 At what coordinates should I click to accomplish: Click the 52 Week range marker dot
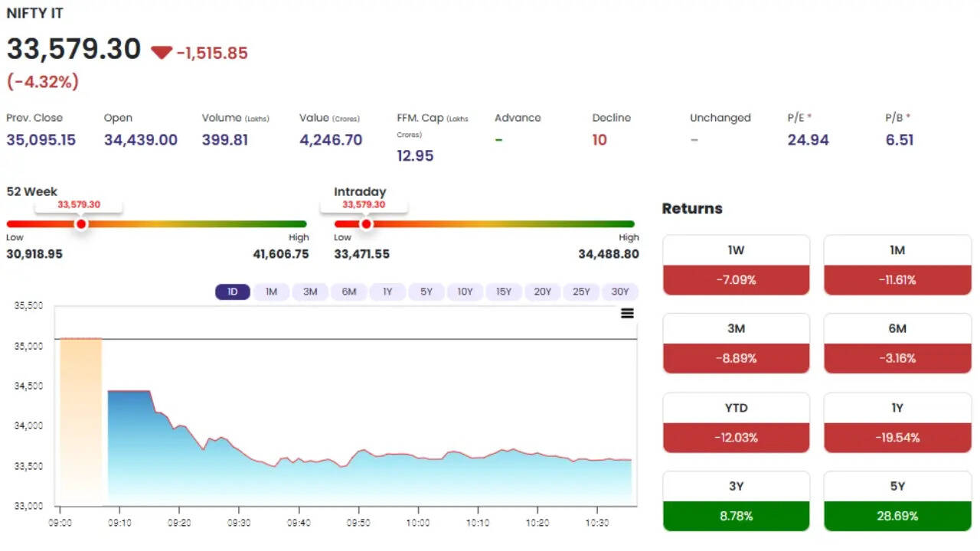81,224
